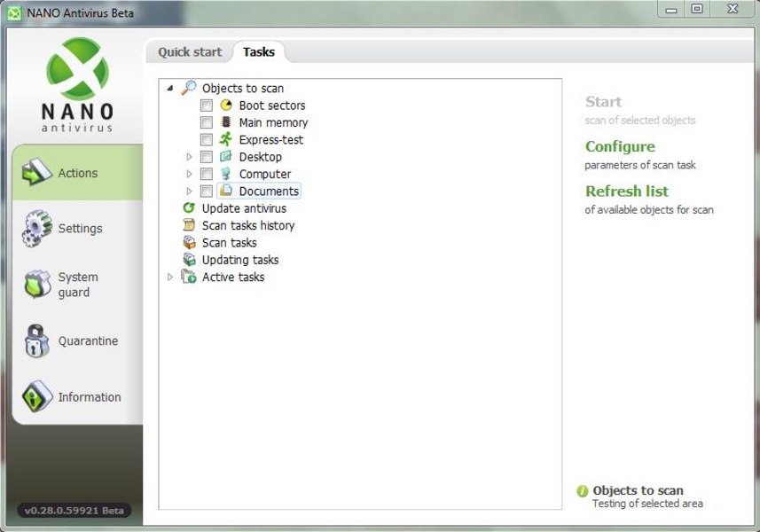Click the NANO title bar app icon

coord(14,12)
